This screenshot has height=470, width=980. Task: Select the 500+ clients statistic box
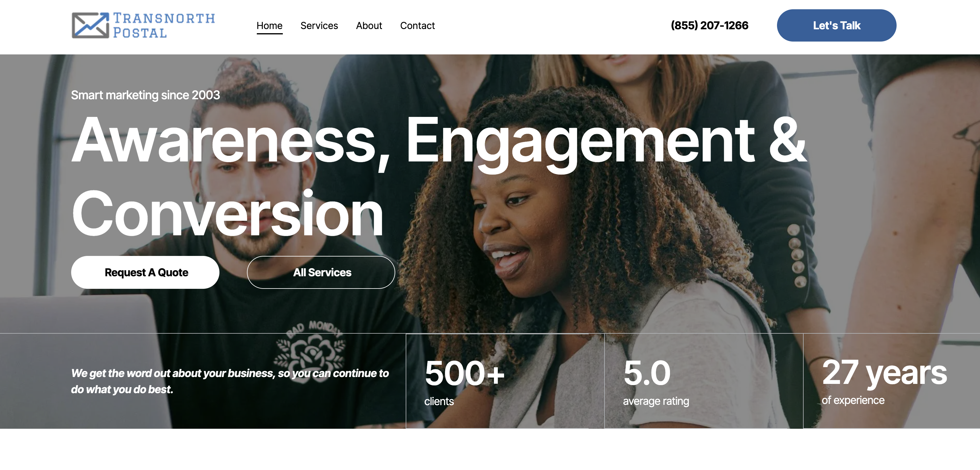(505, 381)
